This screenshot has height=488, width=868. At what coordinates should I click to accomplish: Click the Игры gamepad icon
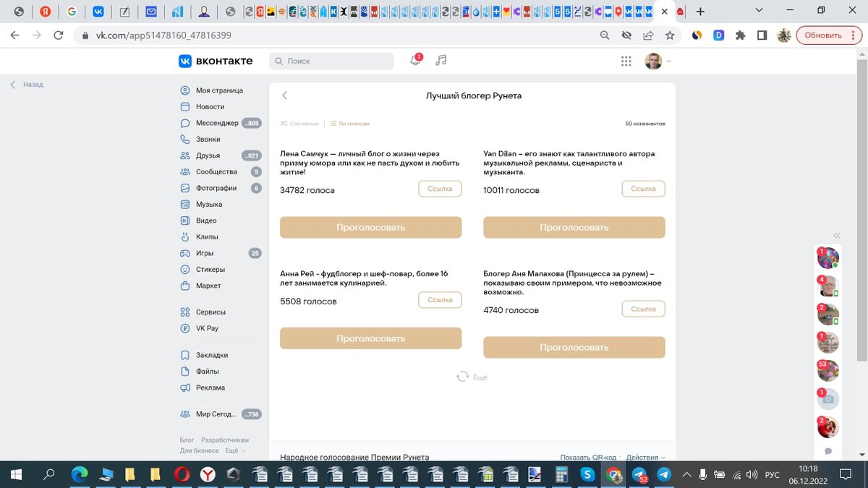tap(185, 253)
